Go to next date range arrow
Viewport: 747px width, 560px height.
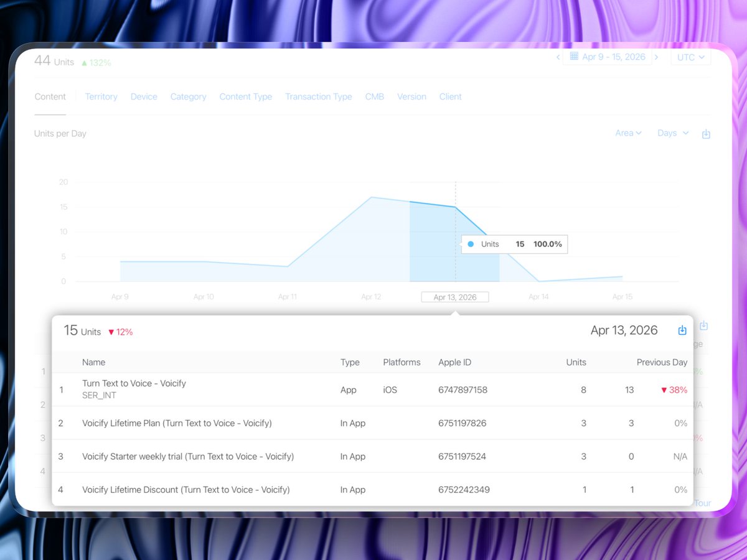(656, 57)
